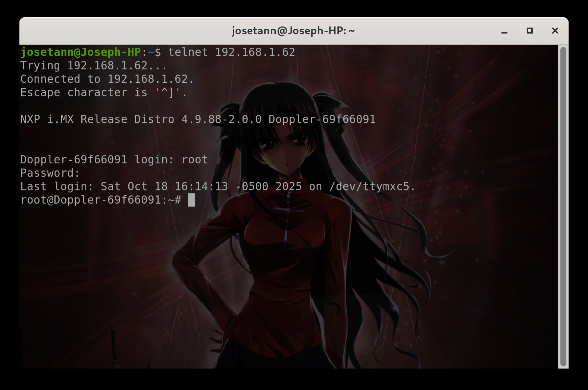Click the /dev/ttymxc5 device path
Image resolution: width=588 pixels, height=390 pixels.
[x=369, y=186]
